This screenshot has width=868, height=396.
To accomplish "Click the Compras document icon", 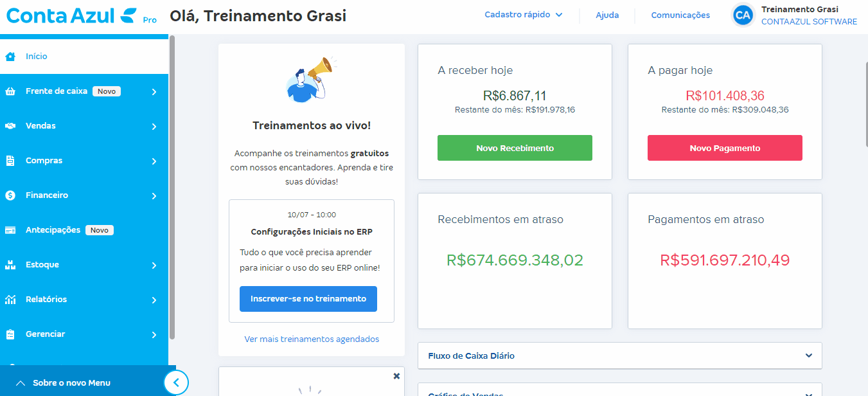I will pos(10,161).
